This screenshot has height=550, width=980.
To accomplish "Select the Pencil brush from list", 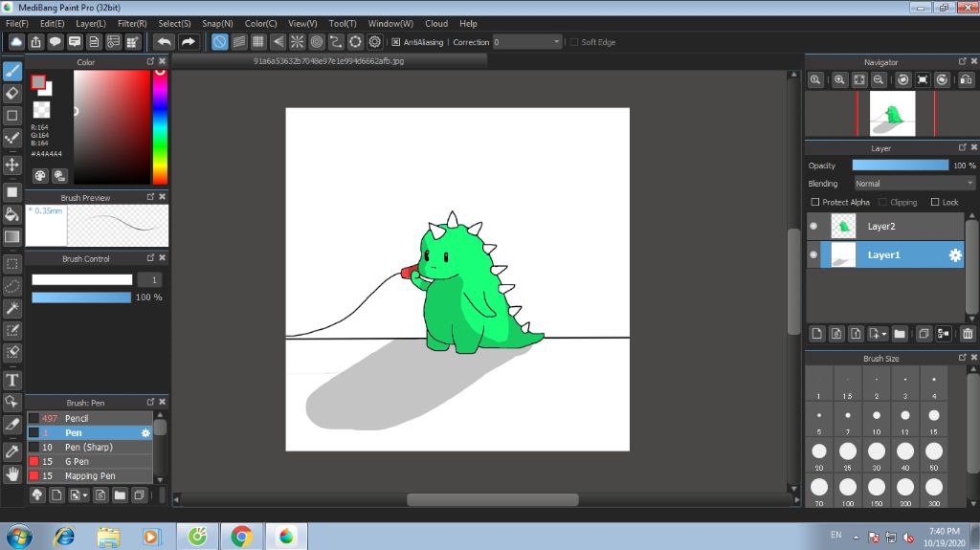I will click(x=77, y=418).
